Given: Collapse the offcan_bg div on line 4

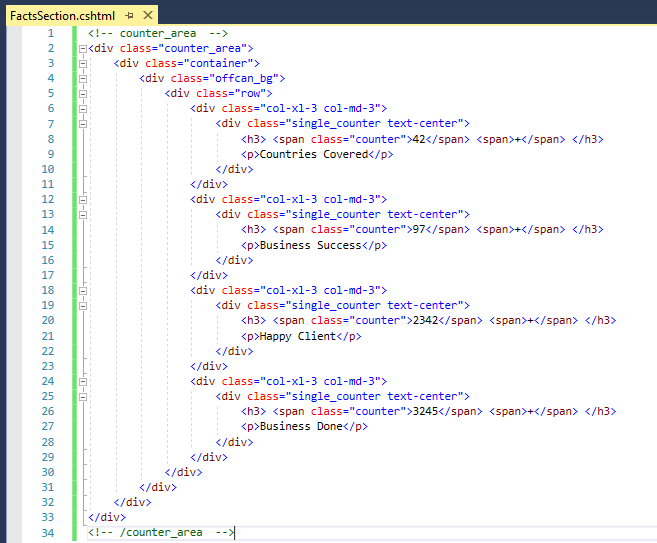Looking at the screenshot, I should tap(81, 78).
